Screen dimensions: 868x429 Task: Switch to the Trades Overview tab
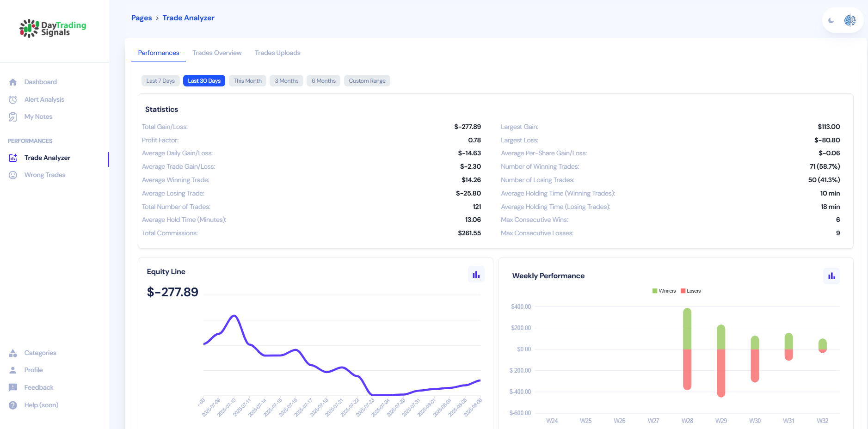[x=217, y=53]
